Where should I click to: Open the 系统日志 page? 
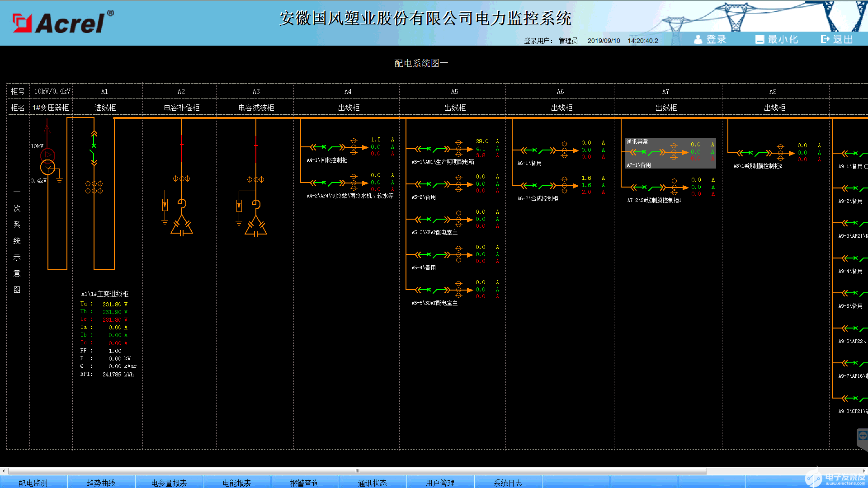pyautogui.click(x=509, y=483)
